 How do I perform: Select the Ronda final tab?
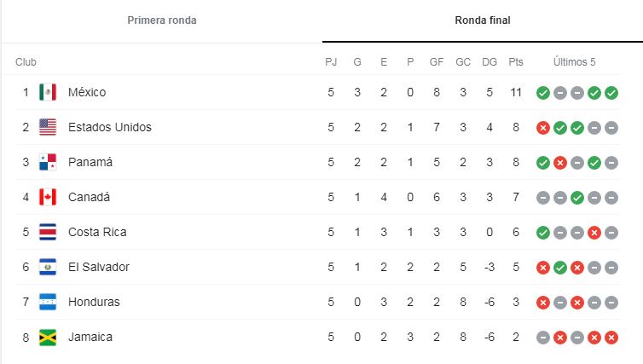click(483, 20)
